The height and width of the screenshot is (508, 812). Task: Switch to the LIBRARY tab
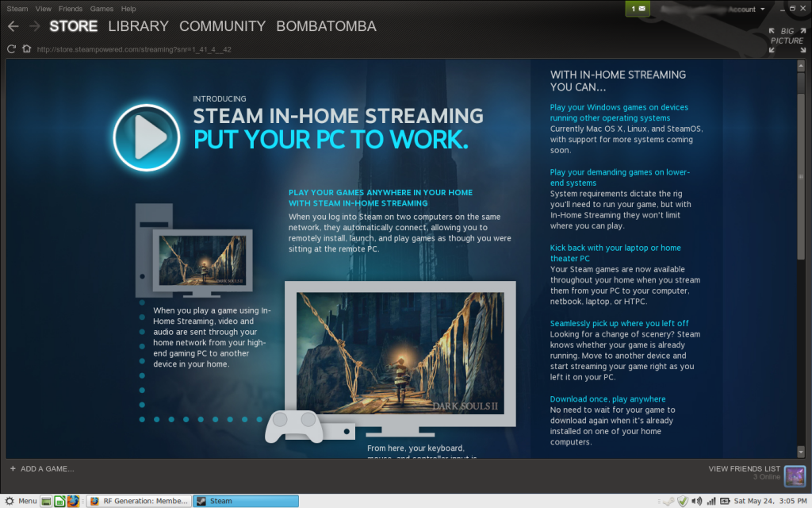click(x=138, y=26)
